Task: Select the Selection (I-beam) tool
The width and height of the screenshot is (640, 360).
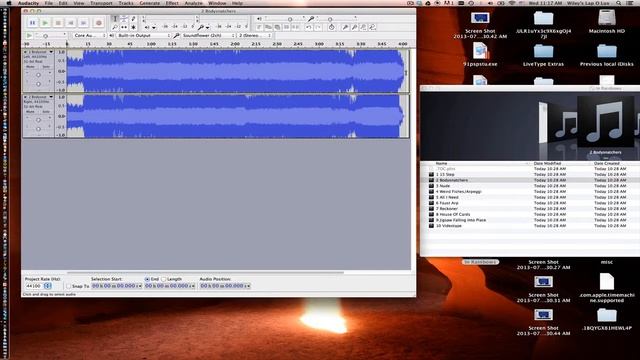Action: [x=115, y=19]
